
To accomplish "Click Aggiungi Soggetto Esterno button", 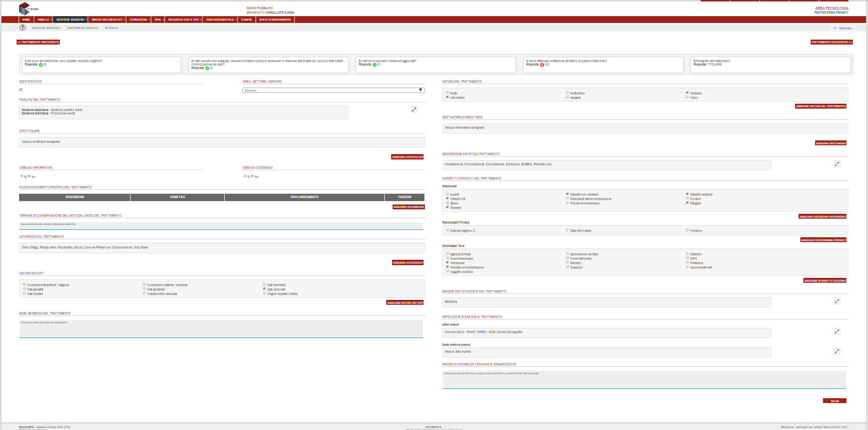I will pyautogui.click(x=825, y=281).
